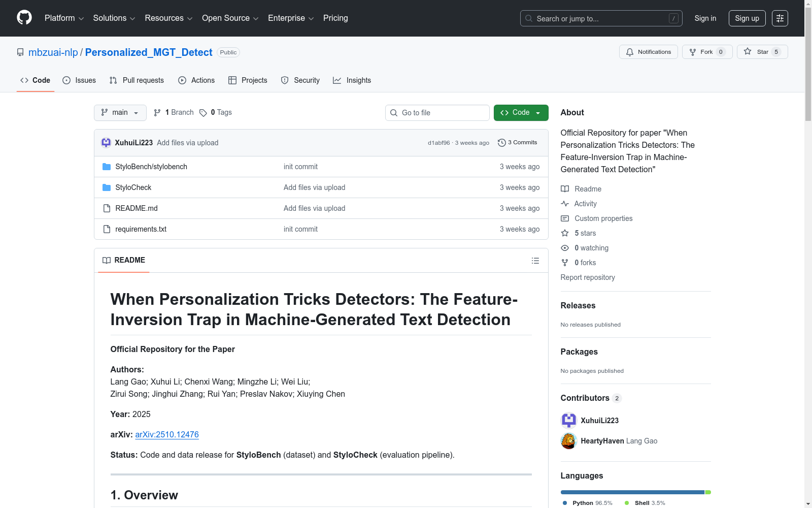The width and height of the screenshot is (812, 508).
Task: Fork this repository
Action: point(707,52)
